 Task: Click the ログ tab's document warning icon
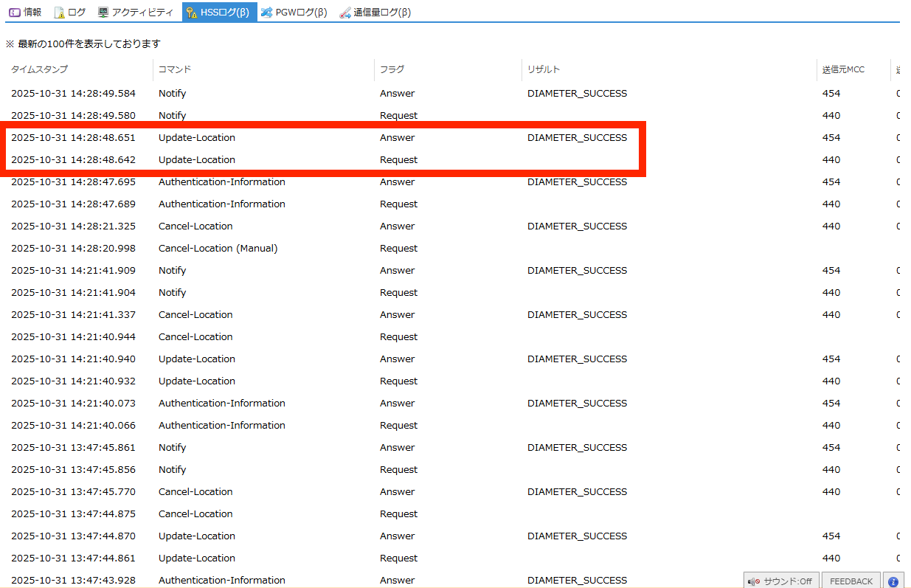(x=59, y=13)
